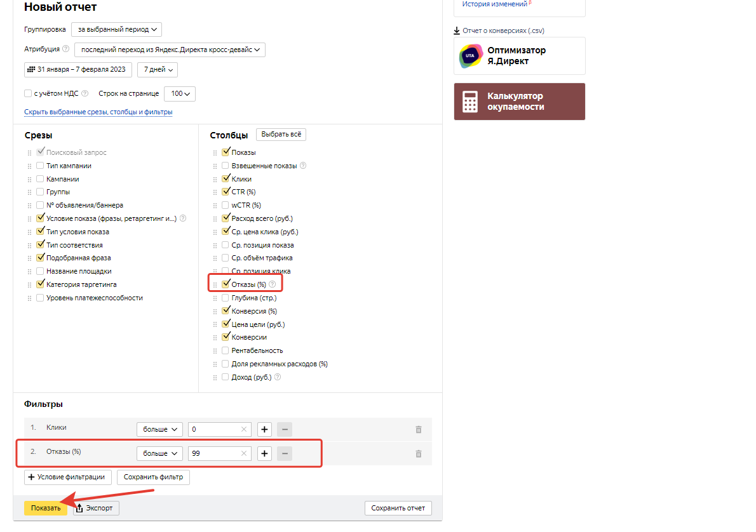Click drag handle next to Рентабельность
This screenshot has width=756, height=532.
tap(215, 351)
